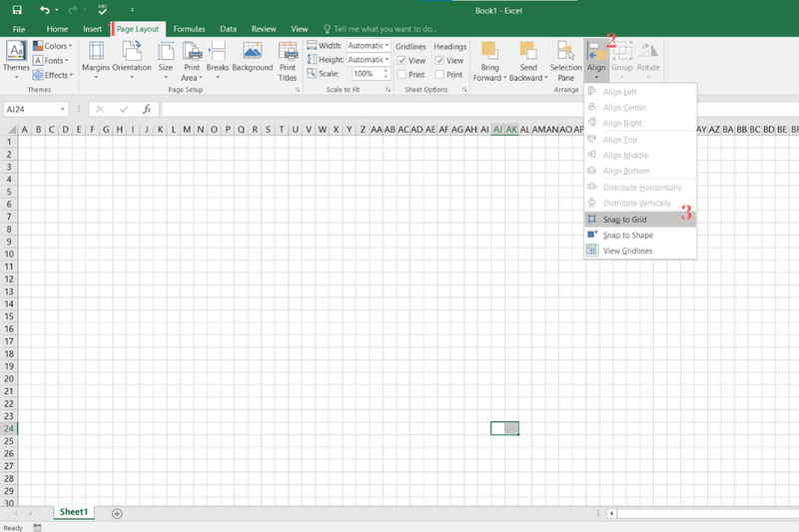The height and width of the screenshot is (532, 799).
Task: Open the Width Automatic dropdown
Action: [x=387, y=45]
